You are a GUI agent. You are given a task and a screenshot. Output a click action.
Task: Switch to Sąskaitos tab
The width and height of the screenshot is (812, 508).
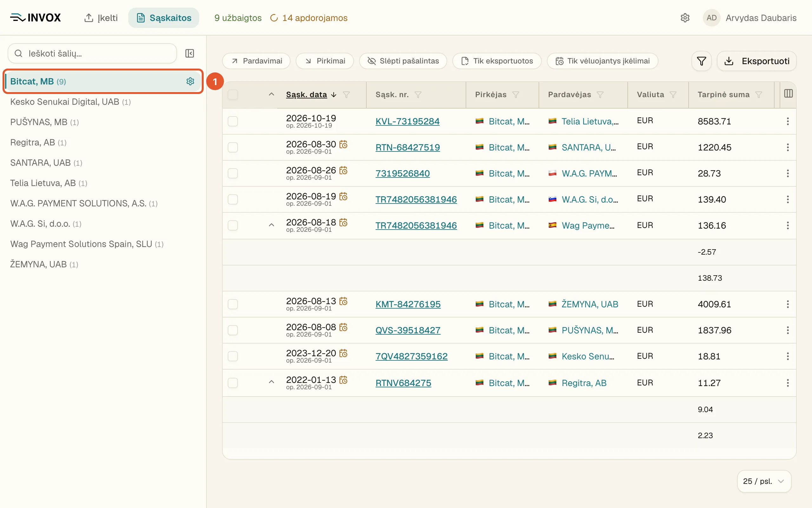(164, 18)
